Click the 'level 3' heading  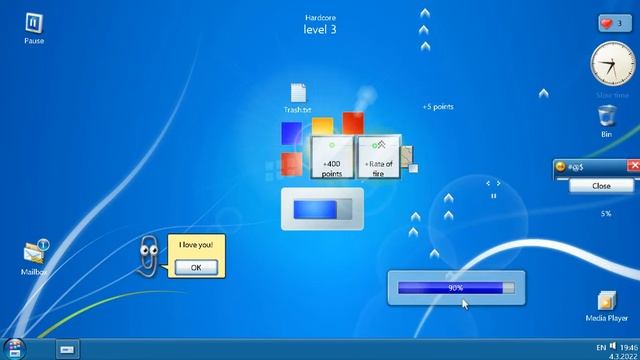pos(320,29)
